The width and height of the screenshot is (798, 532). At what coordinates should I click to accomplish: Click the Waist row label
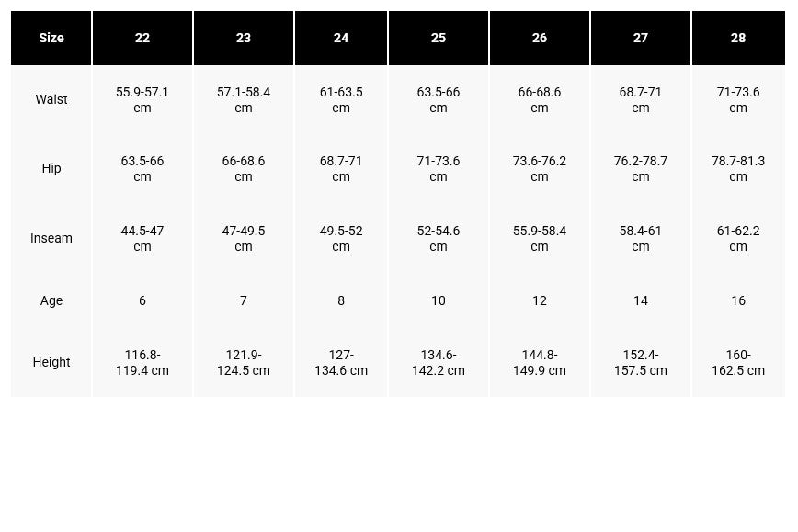51,99
